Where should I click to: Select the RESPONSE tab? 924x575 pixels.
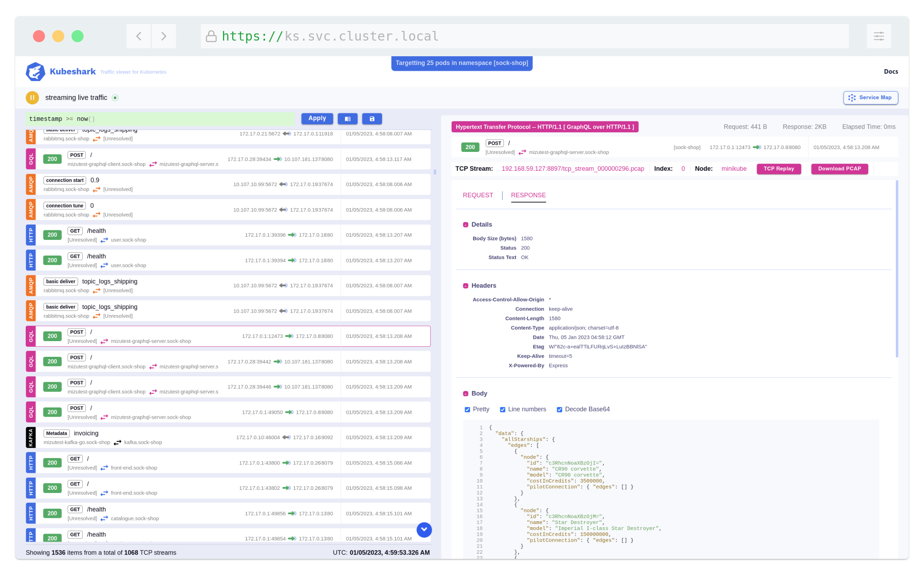[x=528, y=195]
